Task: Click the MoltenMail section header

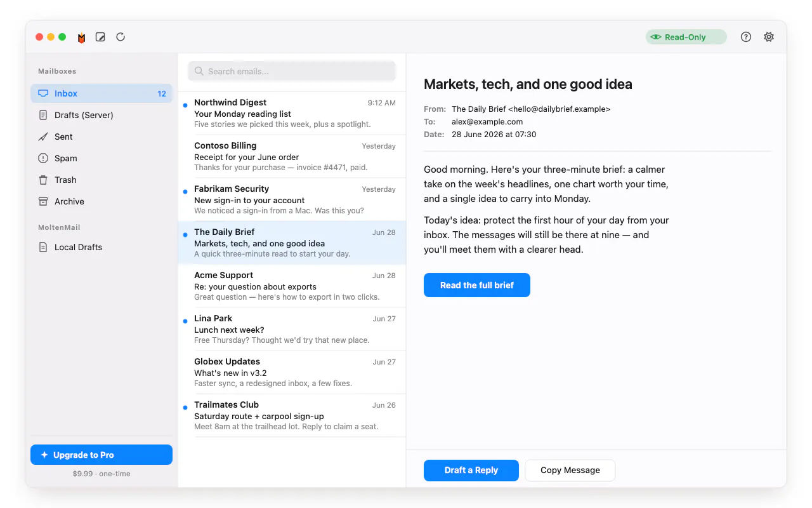Action: tap(59, 227)
